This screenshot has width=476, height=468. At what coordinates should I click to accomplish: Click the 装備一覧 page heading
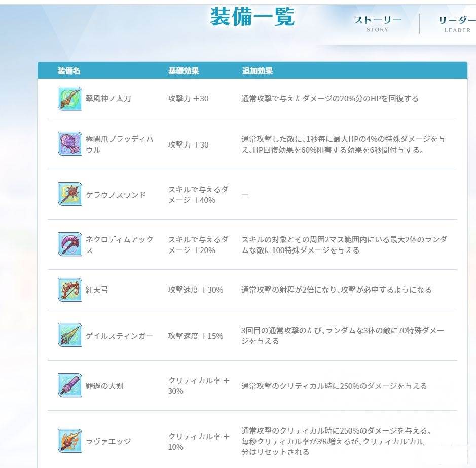[252, 17]
